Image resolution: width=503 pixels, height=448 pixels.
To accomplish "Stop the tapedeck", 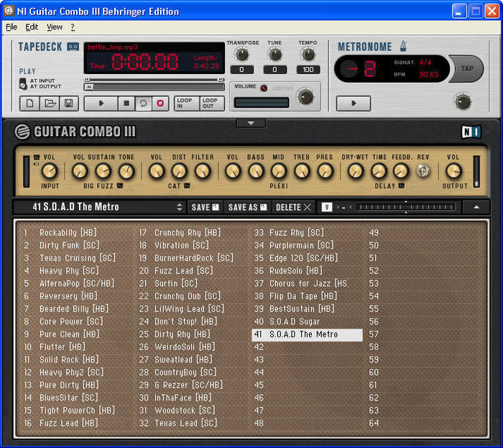I will (126, 104).
